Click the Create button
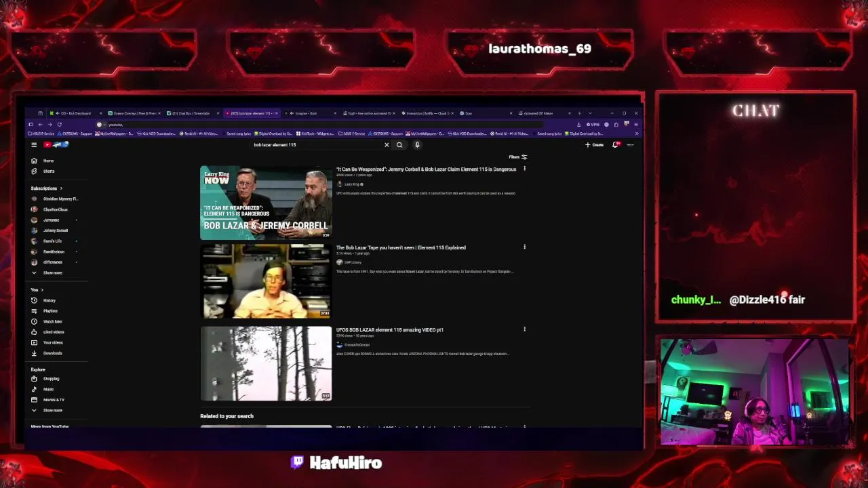 595,144
